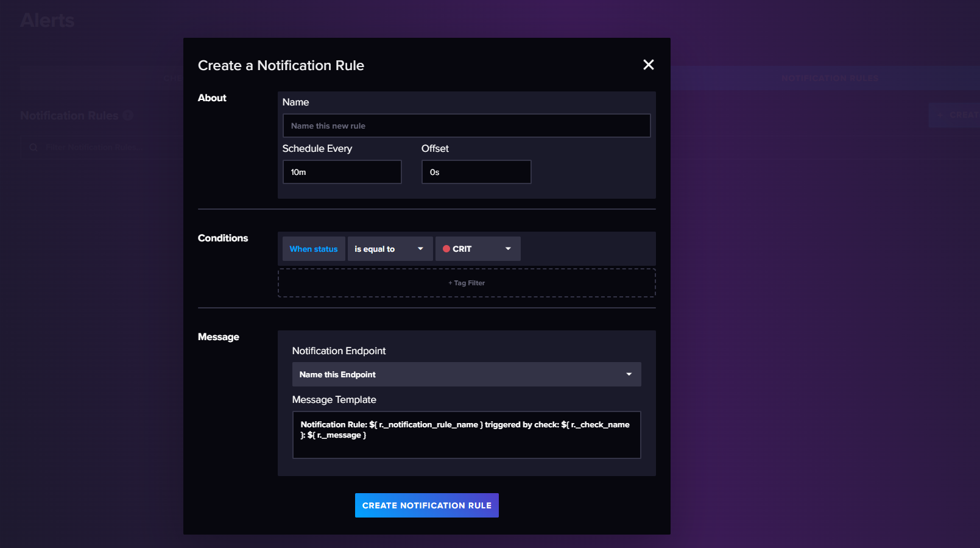Click the search magnifier icon behind the dialog
Viewport: 980px width, 548px height.
point(33,147)
